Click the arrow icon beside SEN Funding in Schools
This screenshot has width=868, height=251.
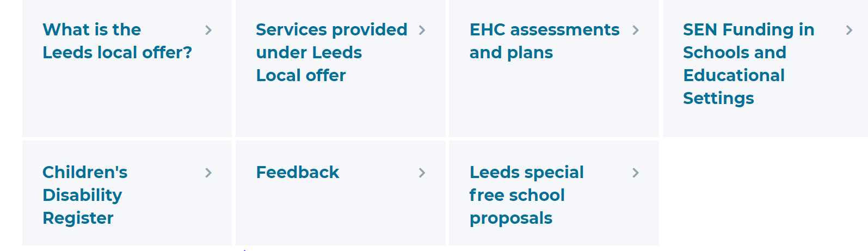849,30
